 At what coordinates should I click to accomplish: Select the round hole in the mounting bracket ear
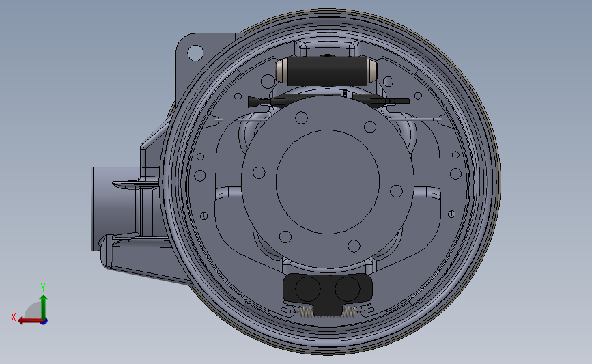click(195, 53)
